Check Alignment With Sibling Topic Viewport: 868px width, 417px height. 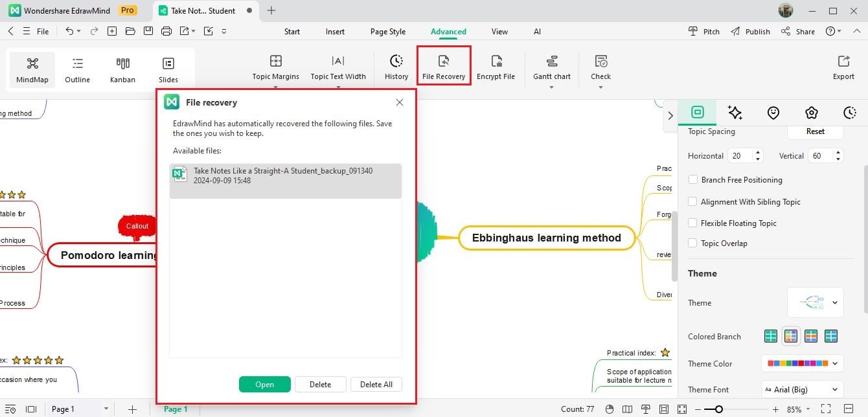click(x=693, y=202)
